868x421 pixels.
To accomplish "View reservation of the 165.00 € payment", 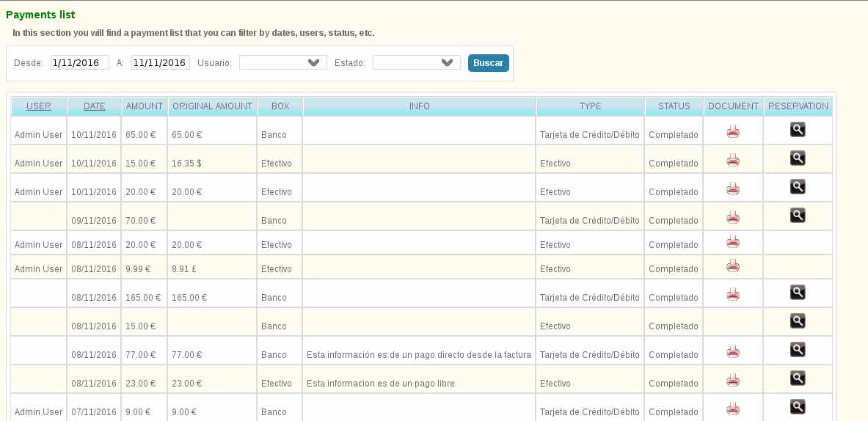I will (x=798, y=292).
